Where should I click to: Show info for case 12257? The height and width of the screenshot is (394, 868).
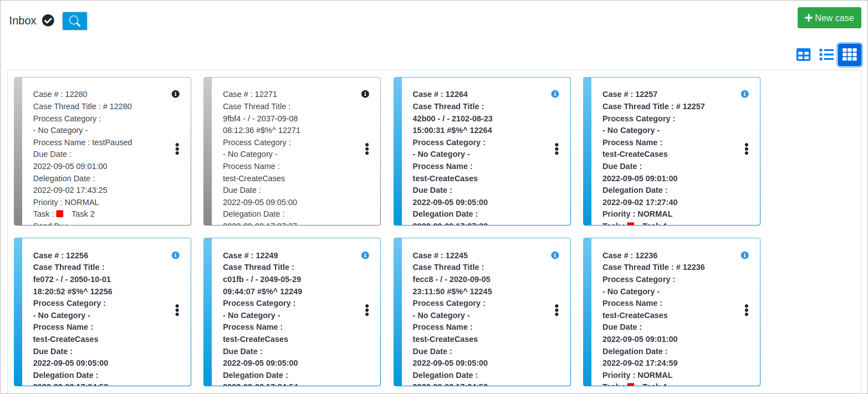tap(744, 94)
